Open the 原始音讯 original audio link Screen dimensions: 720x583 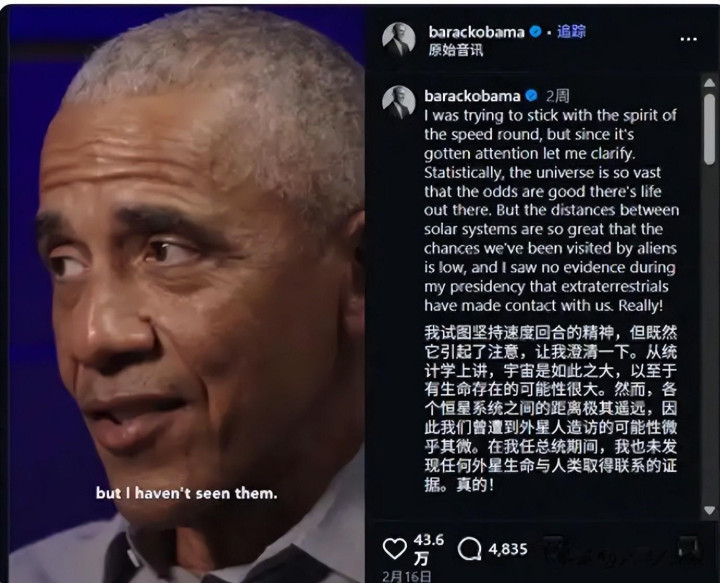456,50
